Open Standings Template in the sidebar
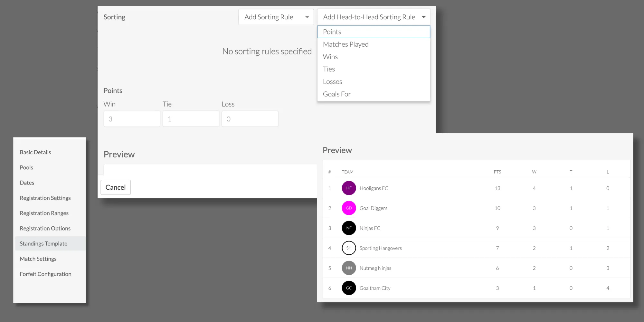Image resolution: width=644 pixels, height=322 pixels. [x=43, y=244]
